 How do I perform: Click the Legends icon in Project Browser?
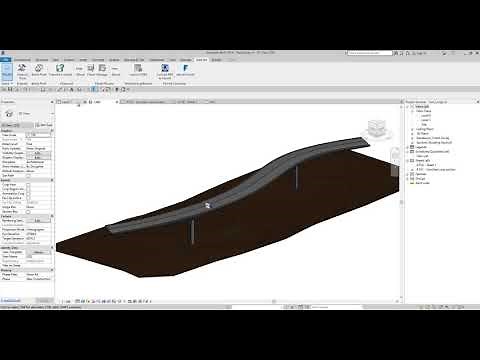[412, 147]
